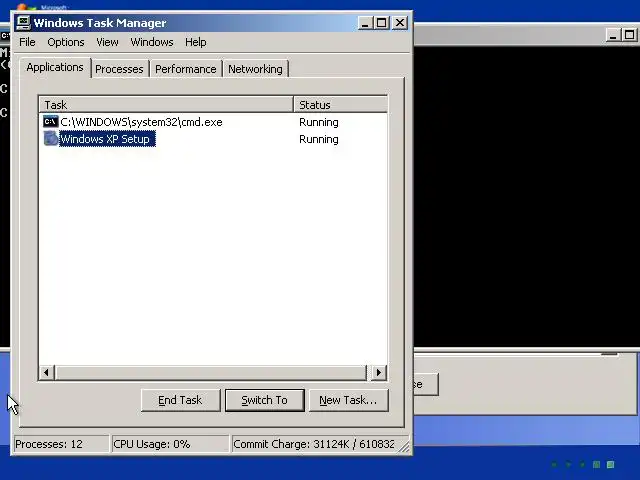Minimize the background command prompt window
Screen dimensions: 640x480
click(613, 35)
